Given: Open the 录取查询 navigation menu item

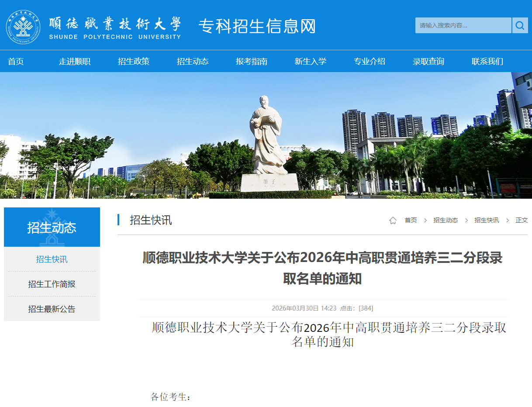Looking at the screenshot, I should pos(428,61).
